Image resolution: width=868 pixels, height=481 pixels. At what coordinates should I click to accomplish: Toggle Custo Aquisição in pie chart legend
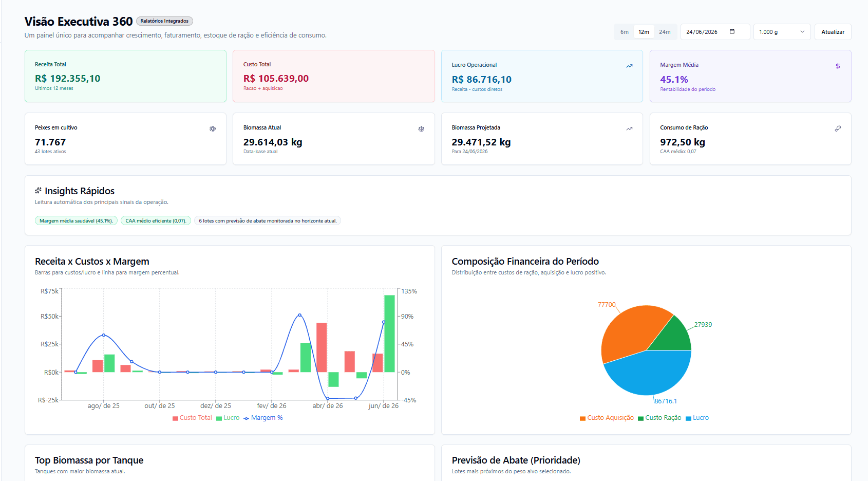click(x=607, y=418)
